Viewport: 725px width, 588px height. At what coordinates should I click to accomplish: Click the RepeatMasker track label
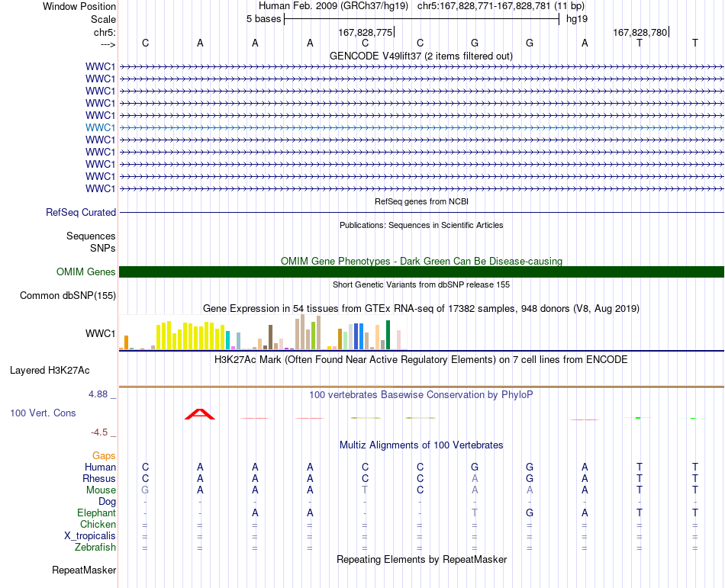click(84, 570)
